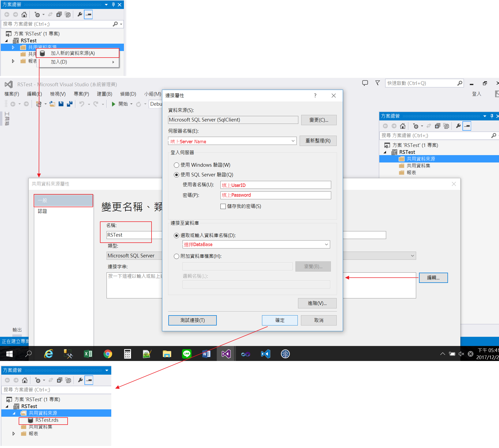
Task: Click the 確定 button in 連接屬性 dialog
Action: 280,320
